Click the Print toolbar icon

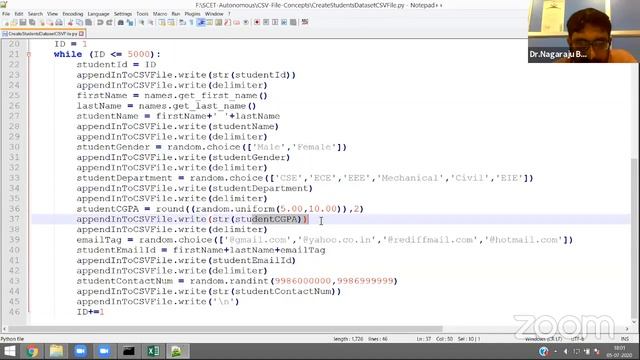click(59, 22)
